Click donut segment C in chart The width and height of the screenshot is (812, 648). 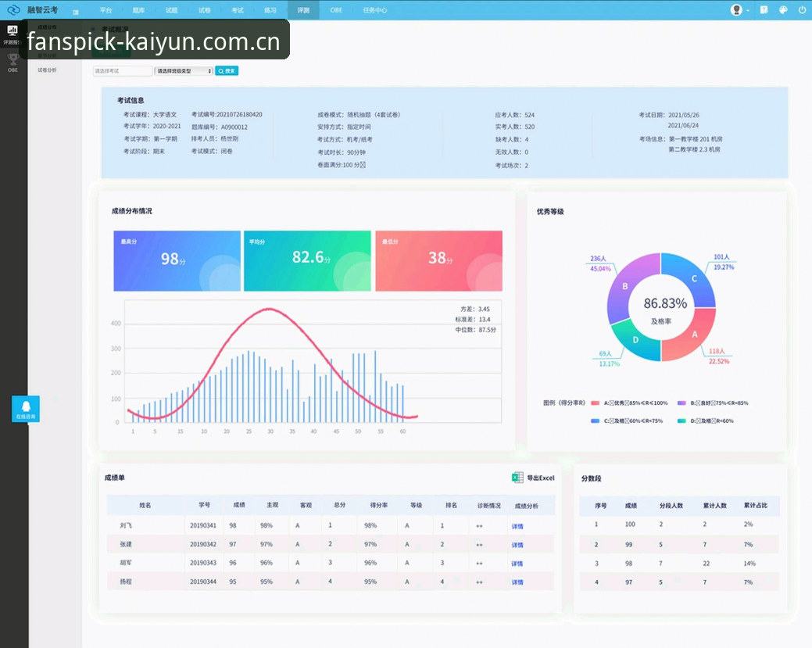pos(694,278)
